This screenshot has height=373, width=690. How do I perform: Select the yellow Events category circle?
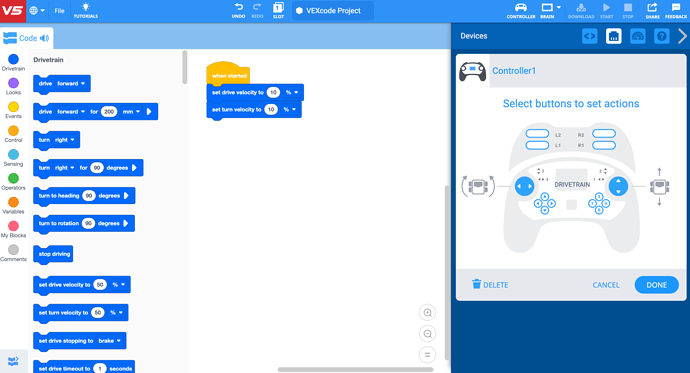(x=13, y=107)
